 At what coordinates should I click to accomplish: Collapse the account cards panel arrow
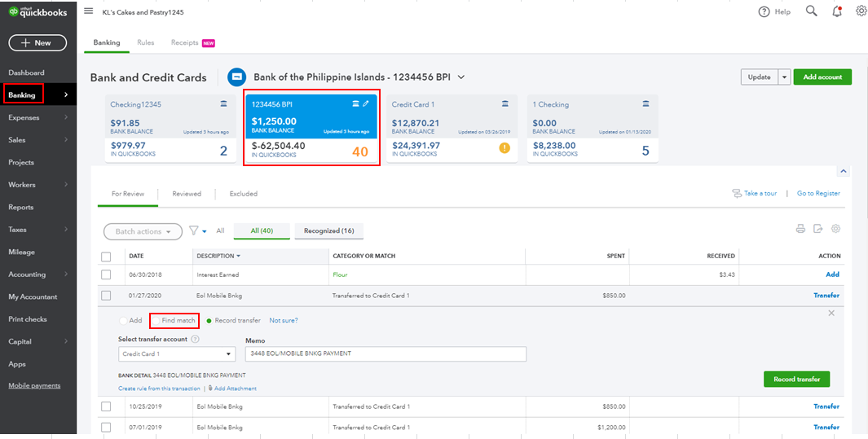(843, 171)
